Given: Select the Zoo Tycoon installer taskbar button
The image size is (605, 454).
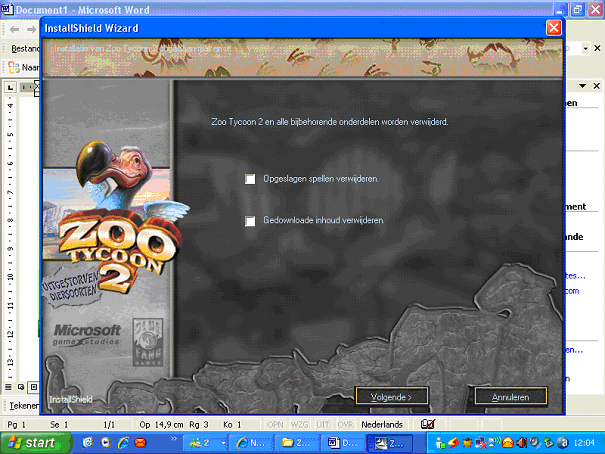Looking at the screenshot, I should [388, 442].
